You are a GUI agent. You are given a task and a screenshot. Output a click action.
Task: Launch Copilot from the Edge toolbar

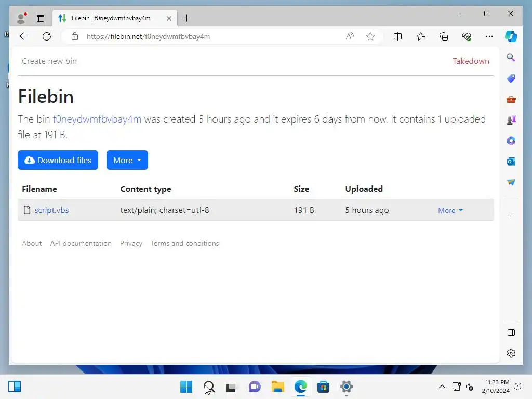(x=511, y=36)
